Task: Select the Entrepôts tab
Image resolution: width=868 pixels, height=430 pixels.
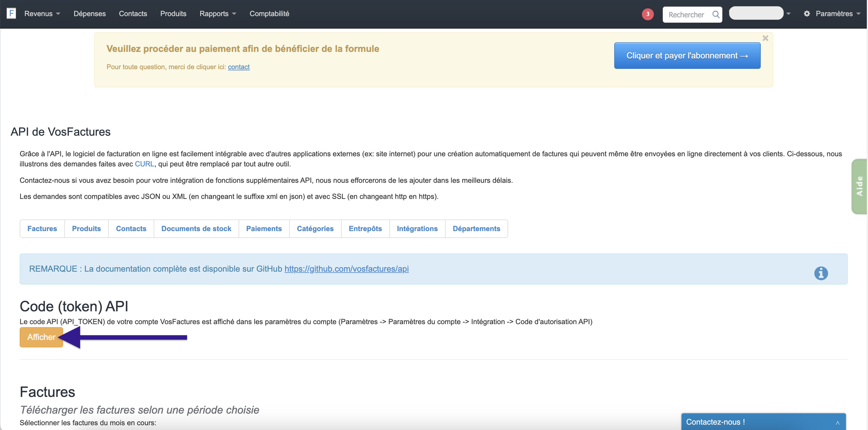Action: pyautogui.click(x=365, y=229)
